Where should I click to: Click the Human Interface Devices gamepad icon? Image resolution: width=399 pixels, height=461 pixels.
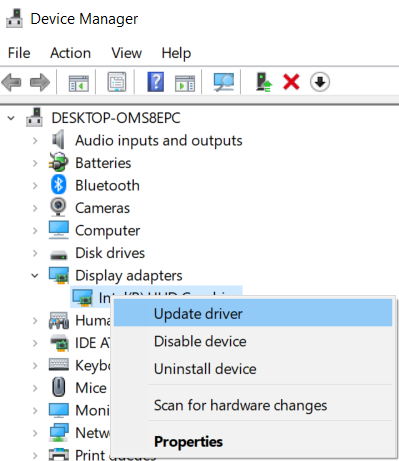59,320
